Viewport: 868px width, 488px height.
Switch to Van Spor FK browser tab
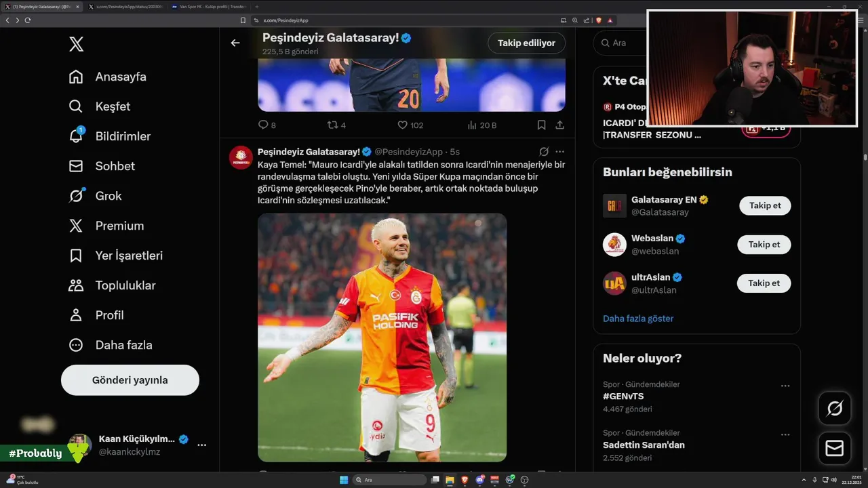click(x=209, y=6)
